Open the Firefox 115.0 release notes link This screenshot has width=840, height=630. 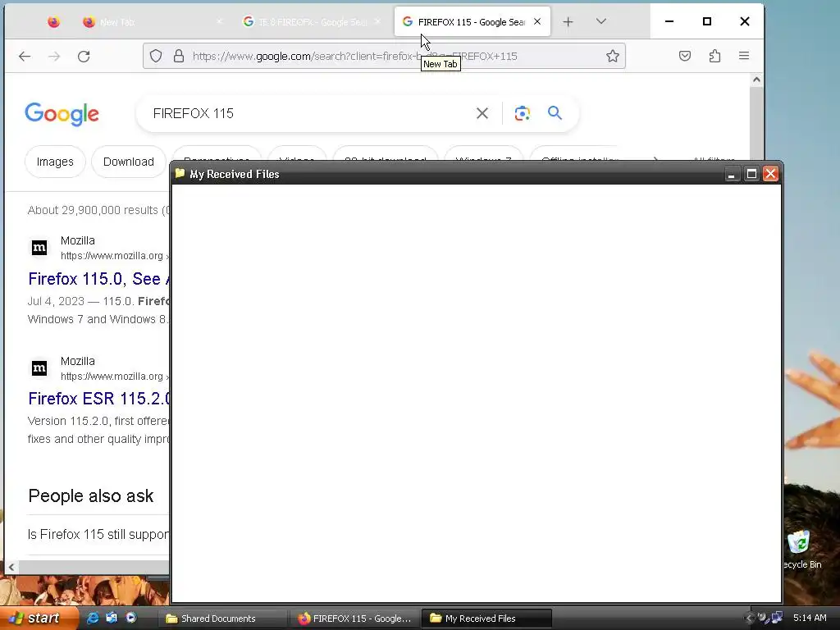point(99,279)
